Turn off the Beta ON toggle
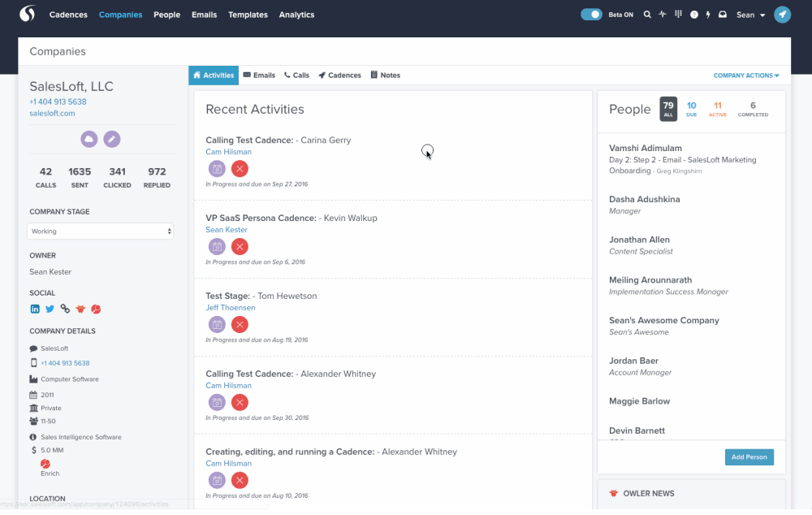Viewport: 812px width, 515px height. coord(591,15)
